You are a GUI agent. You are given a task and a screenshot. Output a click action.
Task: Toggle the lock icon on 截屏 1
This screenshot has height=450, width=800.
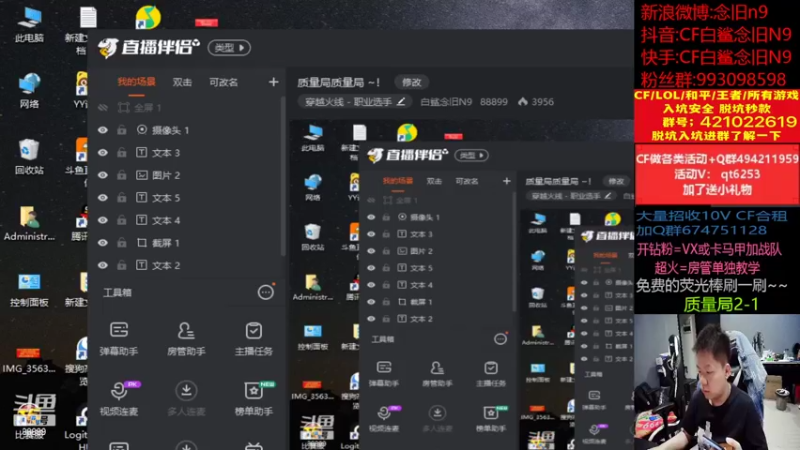click(x=121, y=243)
